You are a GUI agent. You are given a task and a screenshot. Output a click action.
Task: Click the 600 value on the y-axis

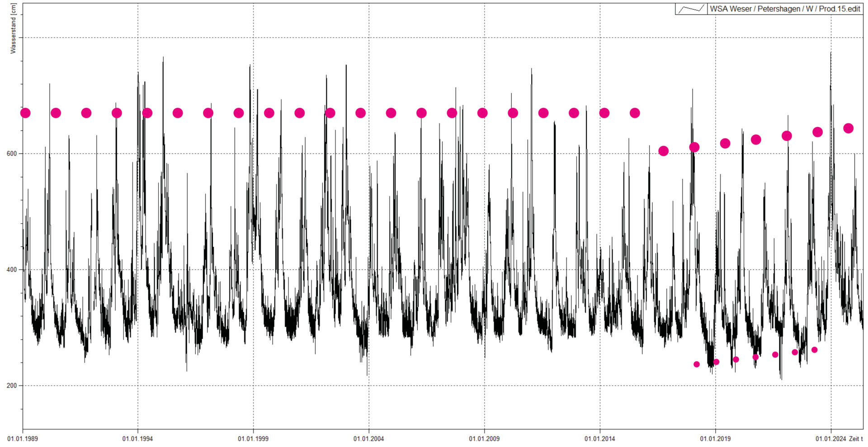coord(11,154)
